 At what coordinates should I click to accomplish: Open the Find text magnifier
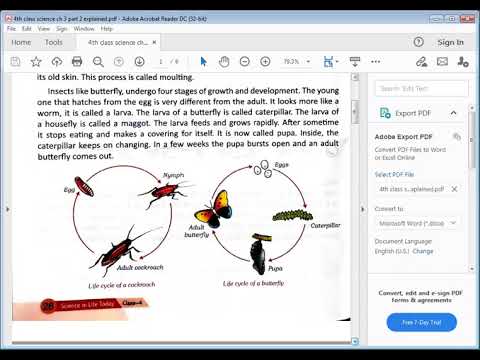point(98,62)
